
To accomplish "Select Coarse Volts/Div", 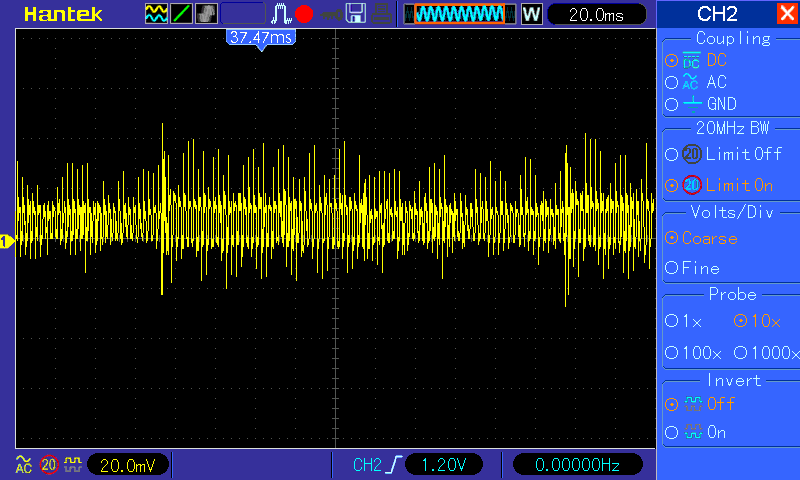I will pyautogui.click(x=702, y=238).
